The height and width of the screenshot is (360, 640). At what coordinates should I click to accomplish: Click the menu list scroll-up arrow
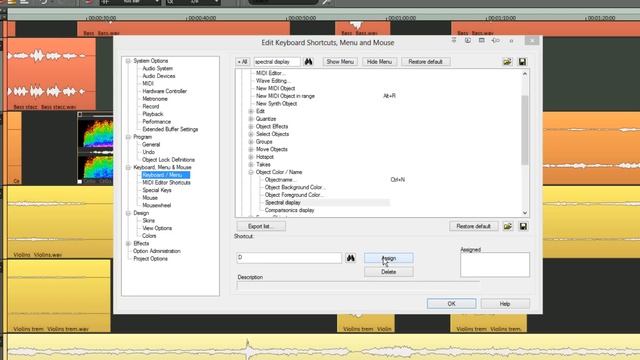point(525,74)
